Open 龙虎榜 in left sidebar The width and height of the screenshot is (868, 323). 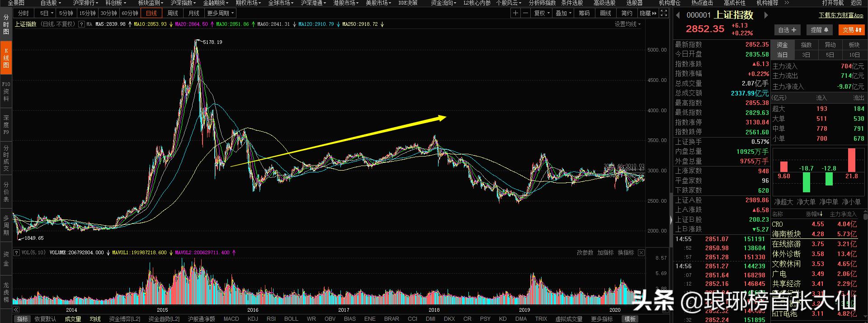click(6, 292)
